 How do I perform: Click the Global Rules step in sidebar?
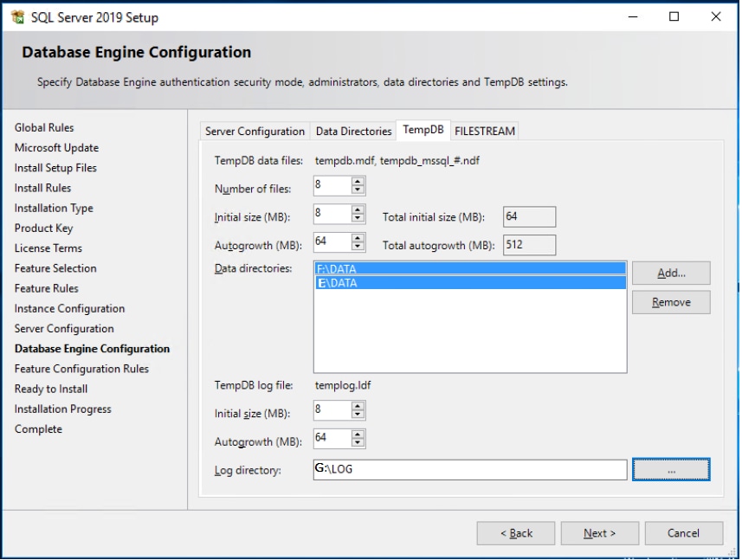coord(44,128)
